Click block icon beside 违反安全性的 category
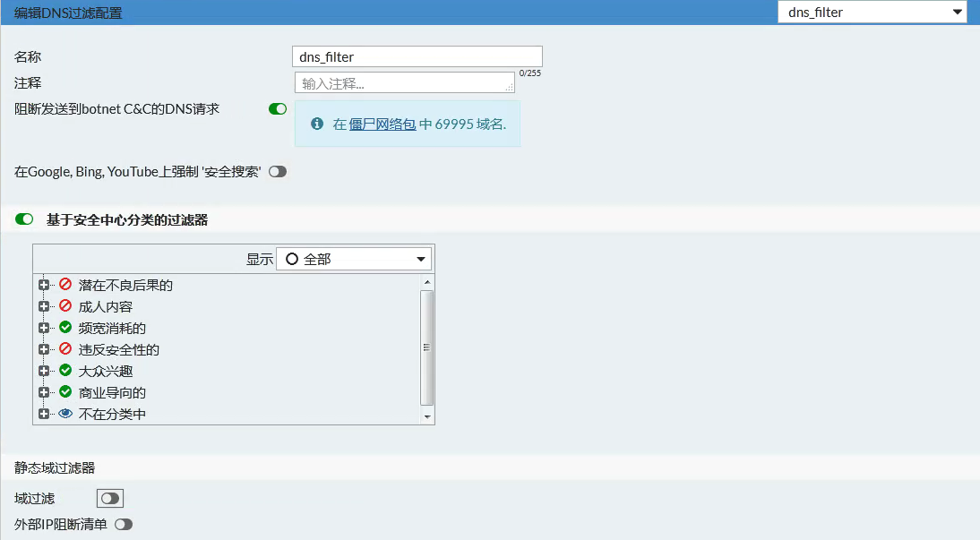The height and width of the screenshot is (540, 980). pos(65,349)
